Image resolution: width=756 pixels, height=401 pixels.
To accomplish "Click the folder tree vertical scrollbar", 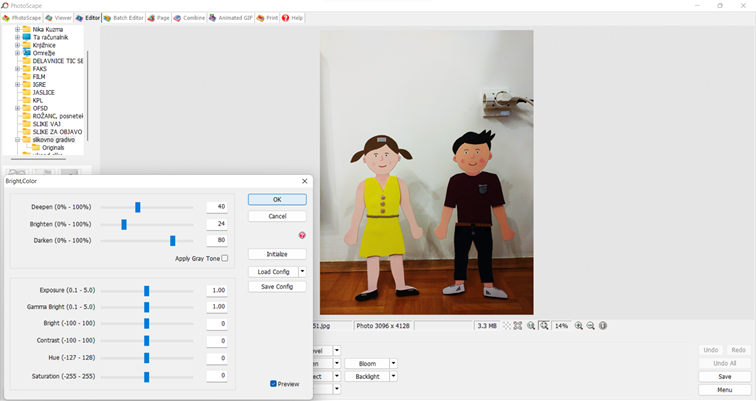I will pyautogui.click(x=87, y=96).
